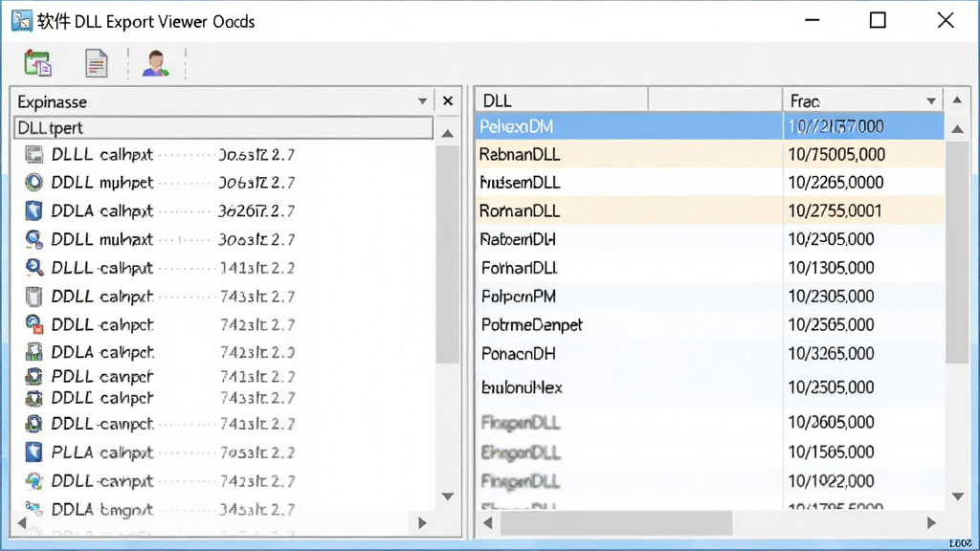Click the green folder-window toolbar icon
Image resolution: width=980 pixels, height=551 pixels.
[x=37, y=63]
